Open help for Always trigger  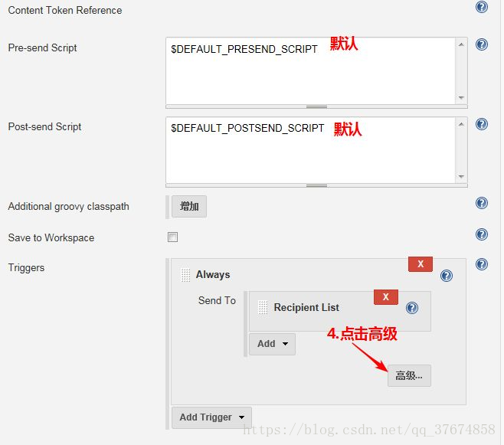447,276
